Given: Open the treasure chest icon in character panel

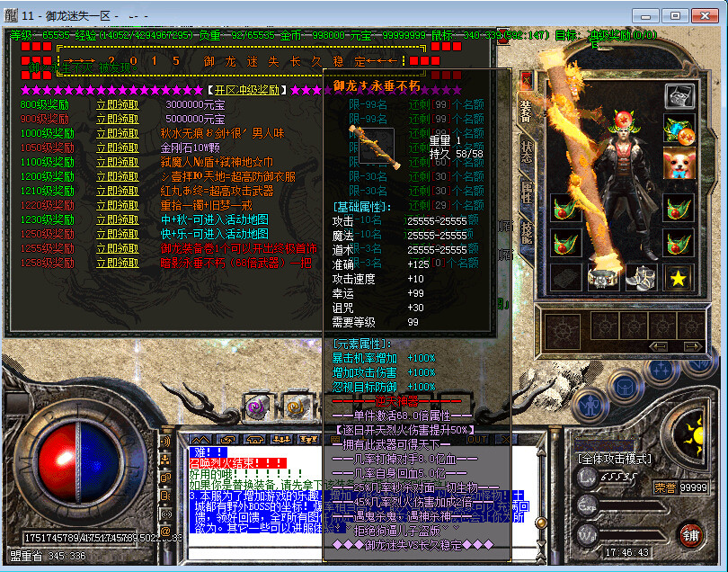Looking at the screenshot, I should [679, 95].
